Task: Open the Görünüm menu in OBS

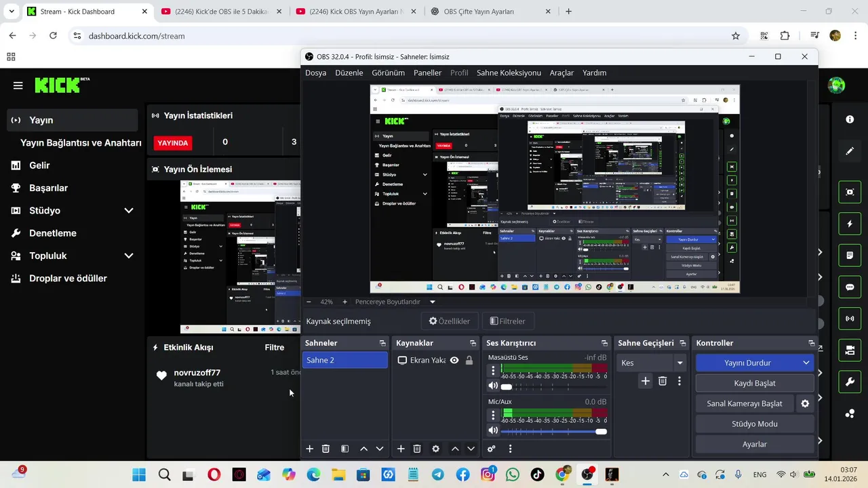Action: pos(388,73)
